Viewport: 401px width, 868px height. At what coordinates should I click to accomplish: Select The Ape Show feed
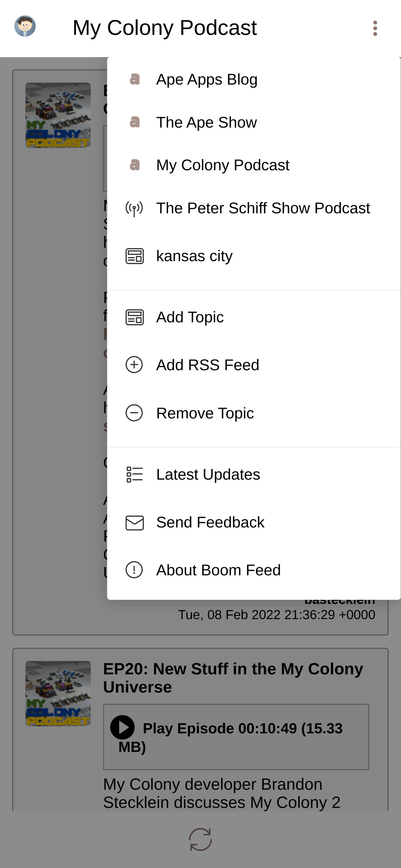click(206, 122)
